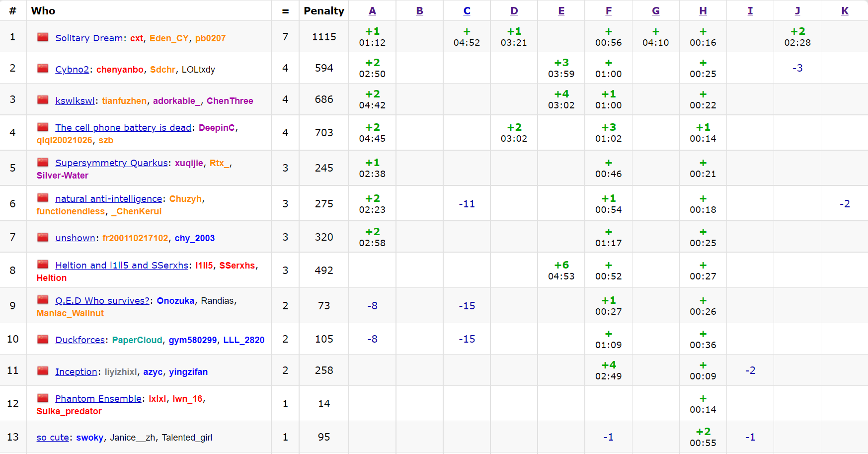Open the Solitary Dream team page
The width and height of the screenshot is (868, 454).
pos(89,38)
